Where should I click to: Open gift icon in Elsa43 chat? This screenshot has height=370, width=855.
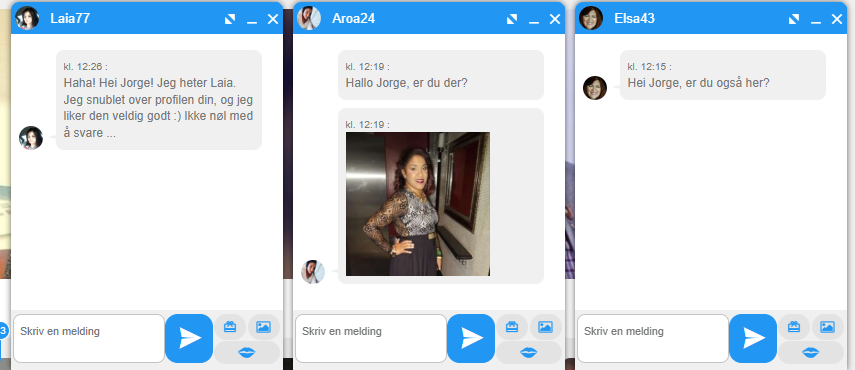click(794, 327)
